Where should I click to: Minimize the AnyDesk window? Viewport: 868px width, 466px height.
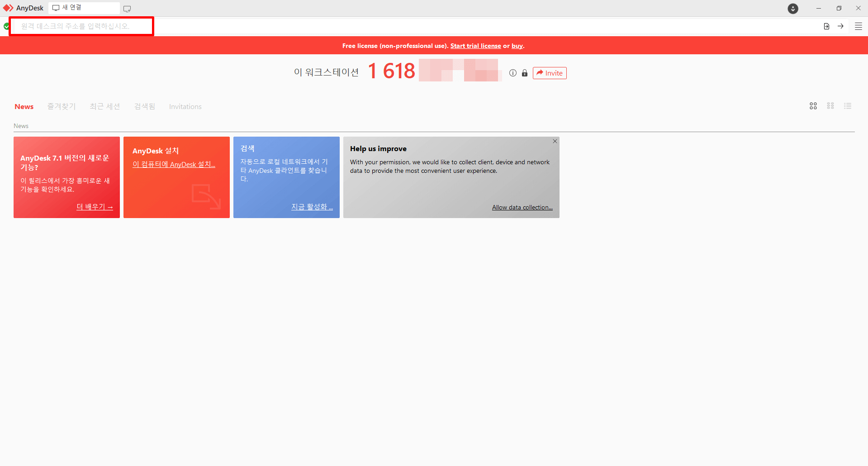[x=819, y=9]
